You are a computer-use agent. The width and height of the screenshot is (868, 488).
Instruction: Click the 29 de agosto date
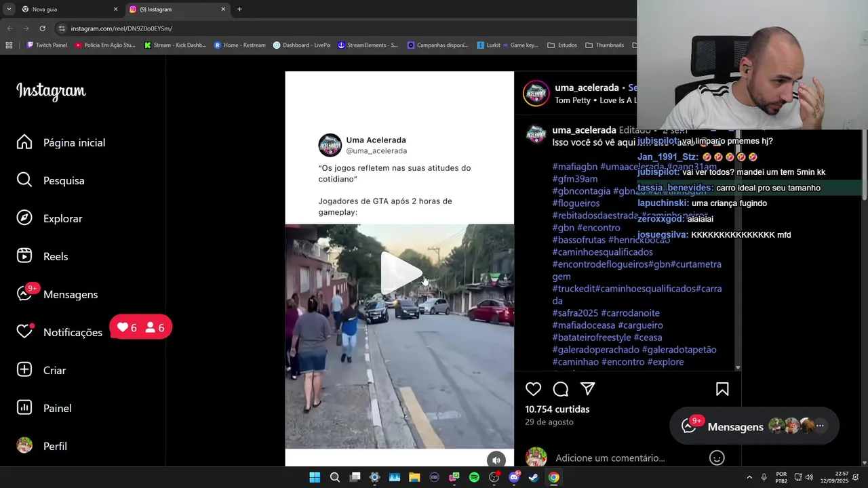[x=549, y=422]
